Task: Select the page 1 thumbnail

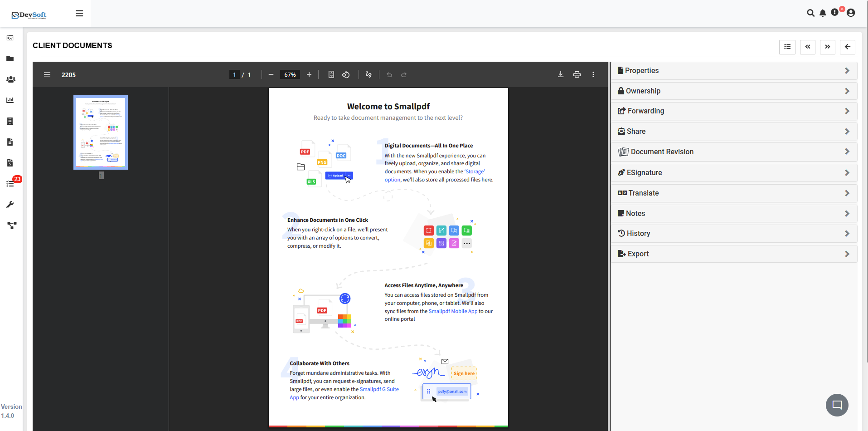Action: pyautogui.click(x=100, y=132)
